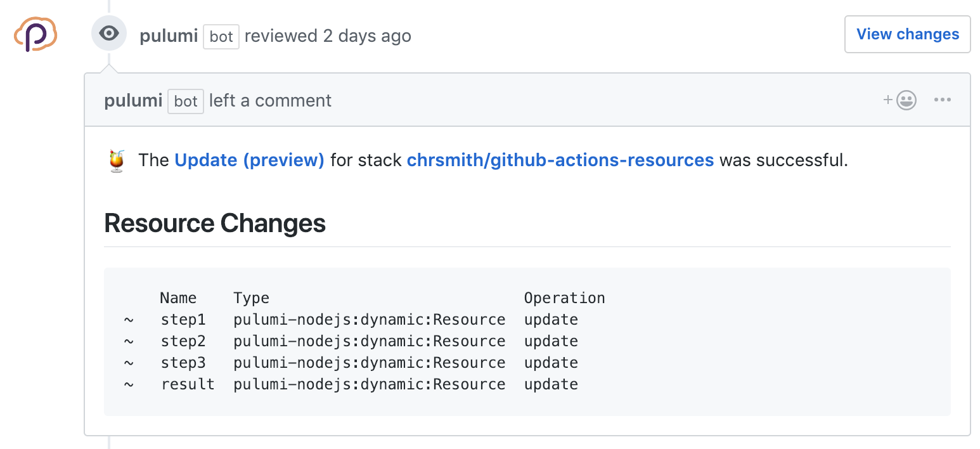Click the plus sign to add a reaction
This screenshot has width=980, height=449.
pyautogui.click(x=887, y=100)
